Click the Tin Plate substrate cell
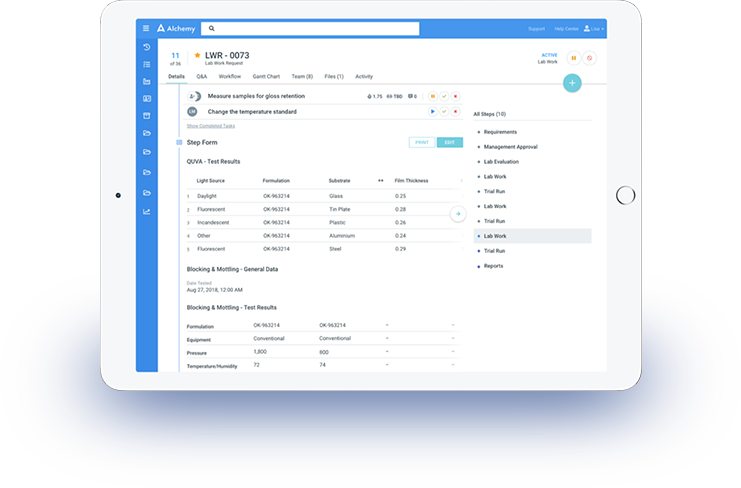Viewport: 741px width, 488px height. click(x=340, y=209)
